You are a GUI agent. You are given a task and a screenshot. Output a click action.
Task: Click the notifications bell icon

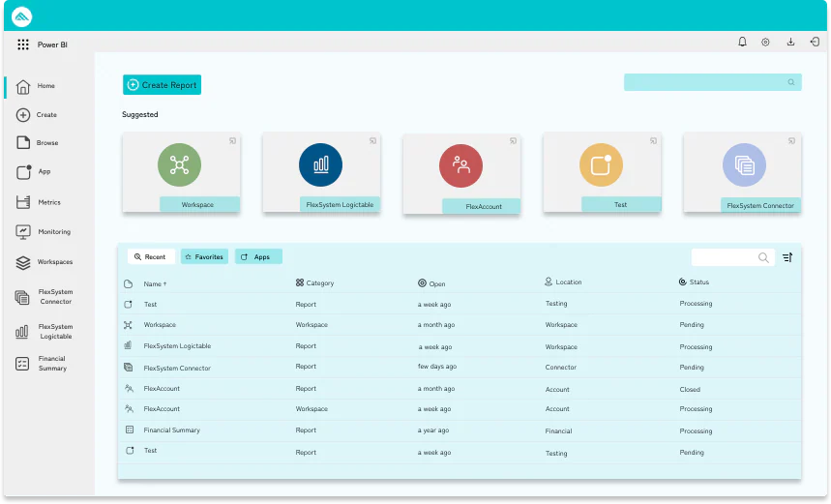pos(742,42)
